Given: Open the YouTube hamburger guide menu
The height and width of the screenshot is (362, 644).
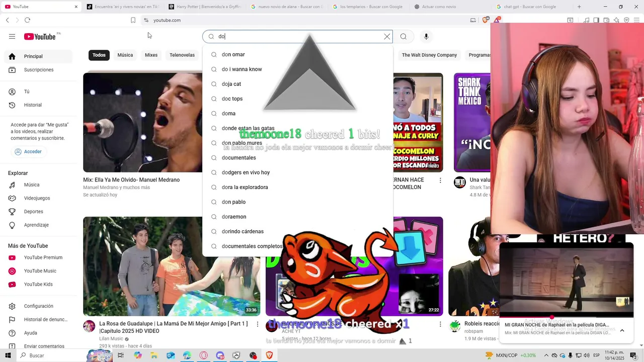Looking at the screenshot, I should (12, 36).
